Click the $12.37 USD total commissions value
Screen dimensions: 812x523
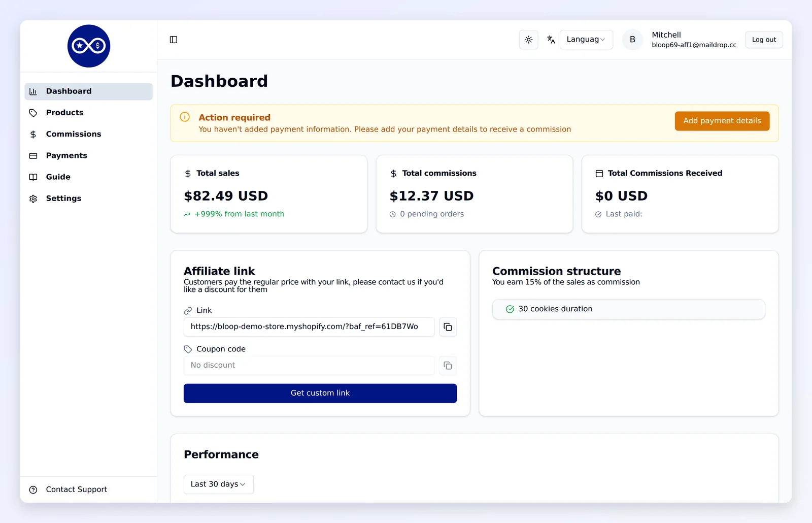(x=431, y=196)
